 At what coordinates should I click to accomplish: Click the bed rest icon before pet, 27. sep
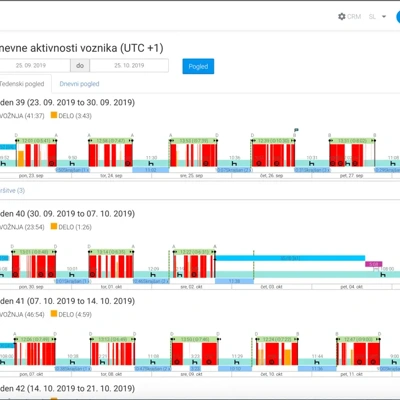[x=311, y=163]
